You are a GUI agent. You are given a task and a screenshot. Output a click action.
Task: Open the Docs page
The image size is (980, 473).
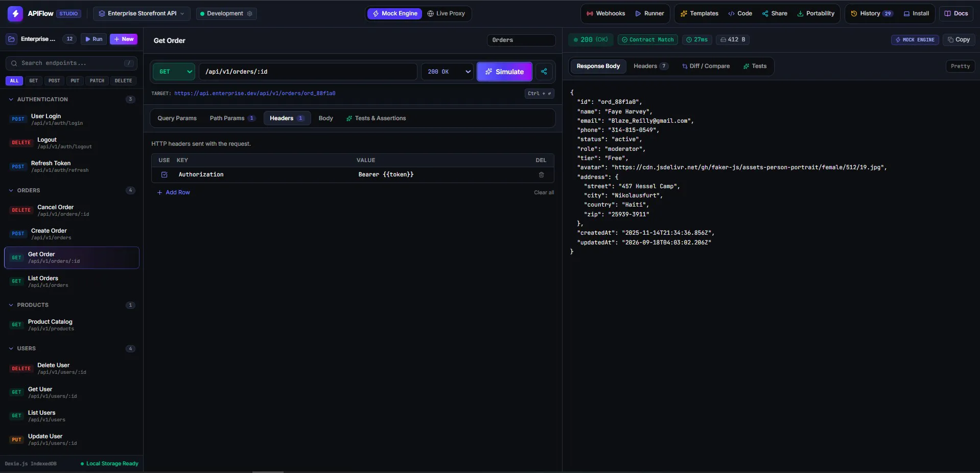(956, 14)
